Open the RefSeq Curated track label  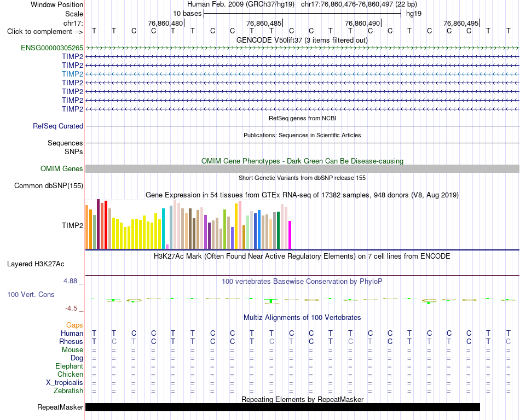58,126
